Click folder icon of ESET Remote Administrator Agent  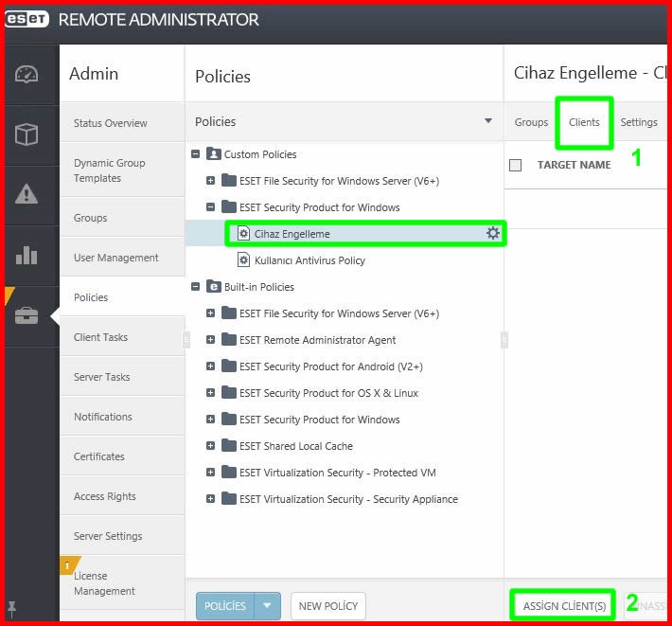click(229, 340)
